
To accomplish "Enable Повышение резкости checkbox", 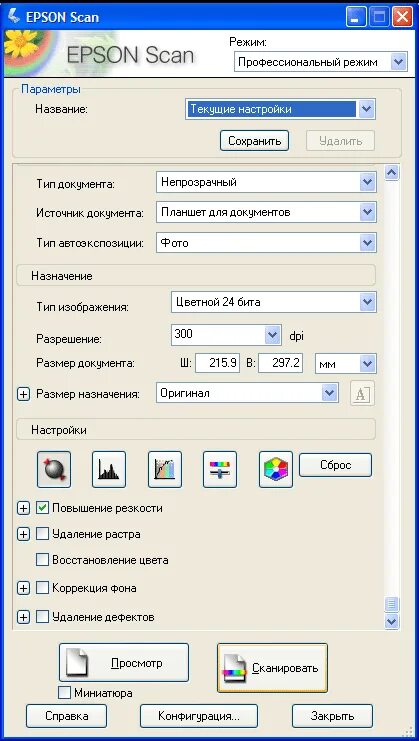I will click(43, 508).
